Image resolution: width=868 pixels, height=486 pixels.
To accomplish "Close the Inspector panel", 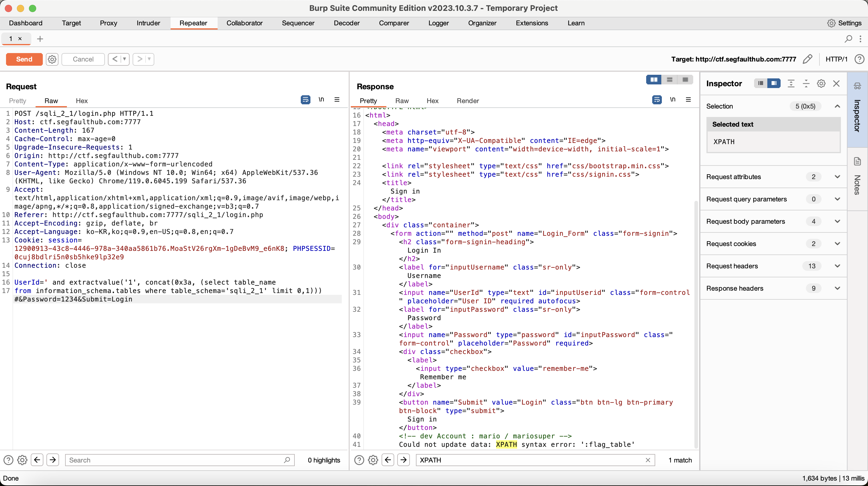I will [x=836, y=84].
